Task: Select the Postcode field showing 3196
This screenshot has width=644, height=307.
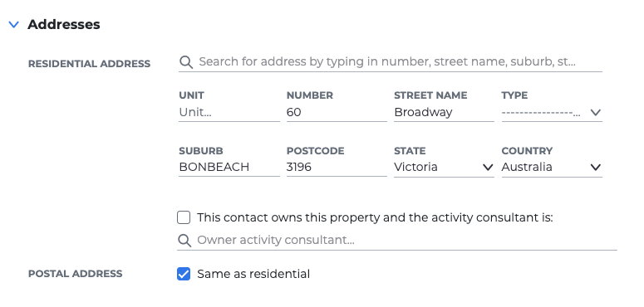Action: pyautogui.click(x=337, y=168)
